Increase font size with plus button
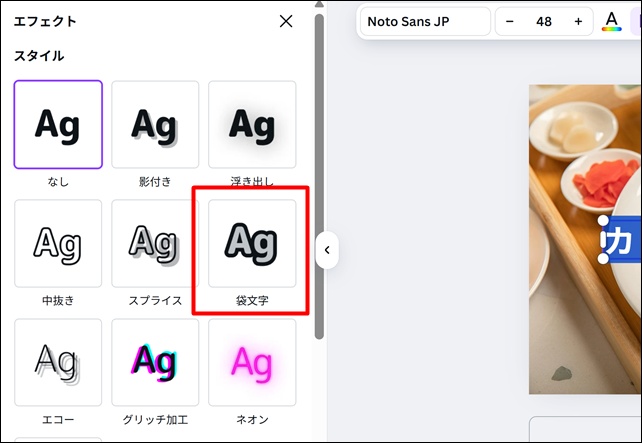 578,21
